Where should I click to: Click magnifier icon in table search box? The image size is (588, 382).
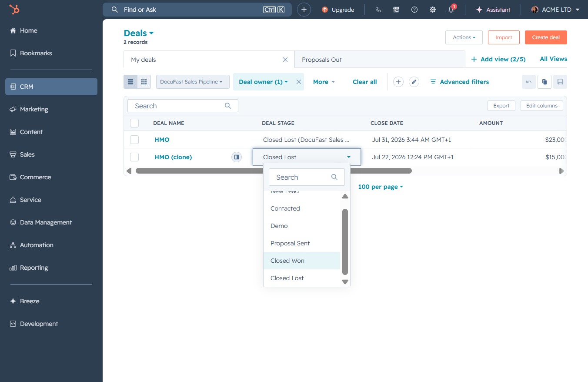coord(228,106)
